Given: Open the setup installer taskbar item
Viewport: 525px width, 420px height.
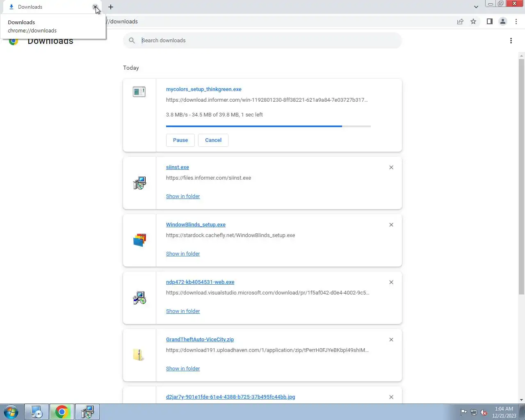Looking at the screenshot, I should [87, 412].
